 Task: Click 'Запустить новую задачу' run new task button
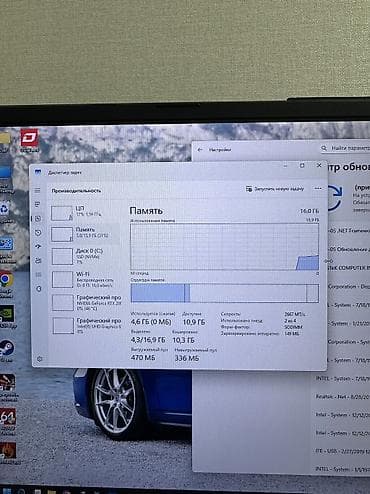click(x=275, y=189)
